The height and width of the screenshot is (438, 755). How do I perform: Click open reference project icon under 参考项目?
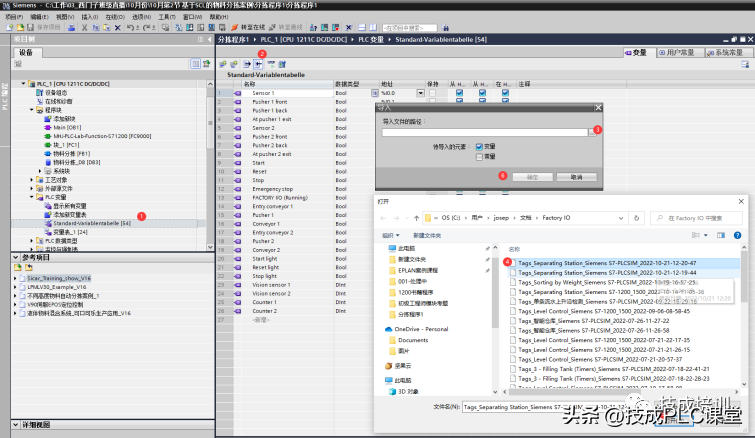[x=18, y=267]
